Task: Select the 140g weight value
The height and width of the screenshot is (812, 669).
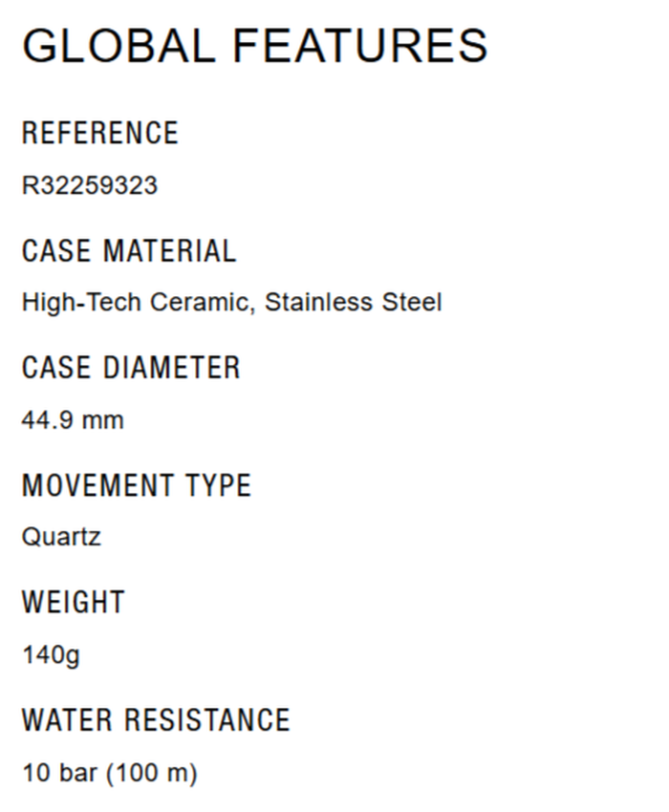Action: tap(52, 655)
